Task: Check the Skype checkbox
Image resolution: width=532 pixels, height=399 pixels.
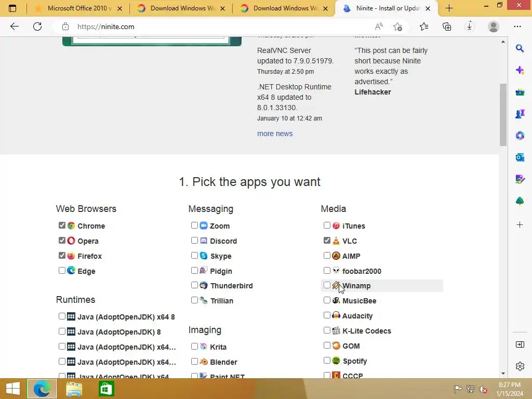Action: point(194,255)
